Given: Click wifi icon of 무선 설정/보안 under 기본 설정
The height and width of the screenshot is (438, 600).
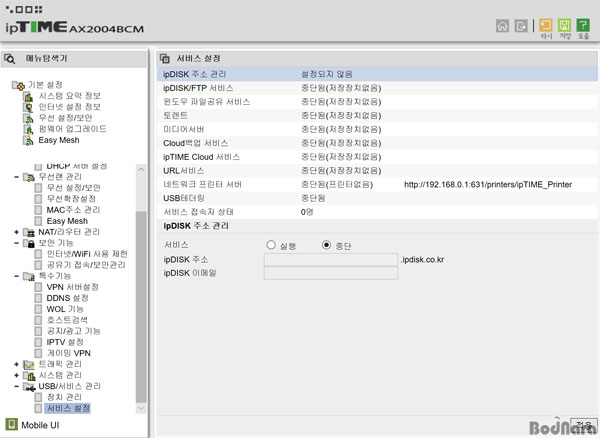Looking at the screenshot, I should [28, 118].
